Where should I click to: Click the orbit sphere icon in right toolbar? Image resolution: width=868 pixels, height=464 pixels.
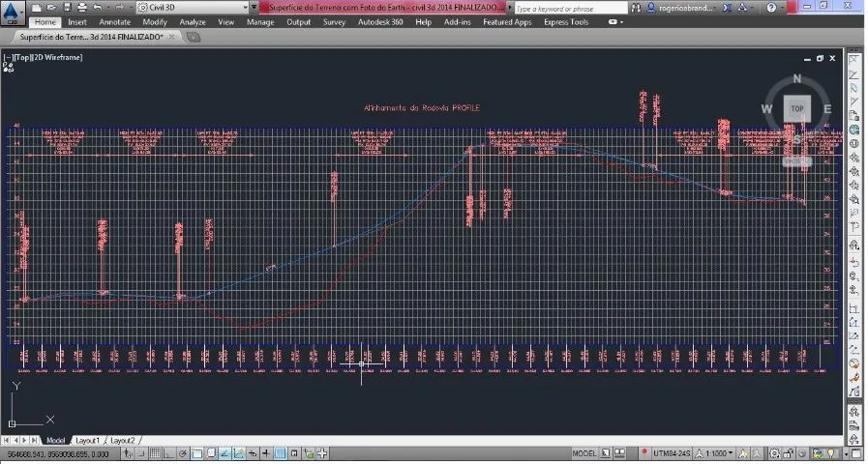[853, 144]
